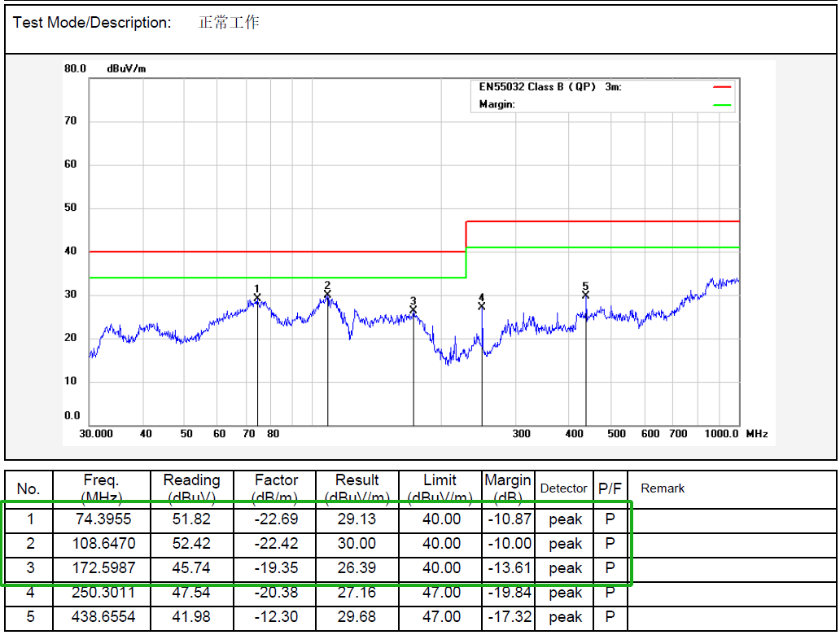Select peak marker 4 on the graph
This screenshot has width=840, height=635.
point(482,305)
